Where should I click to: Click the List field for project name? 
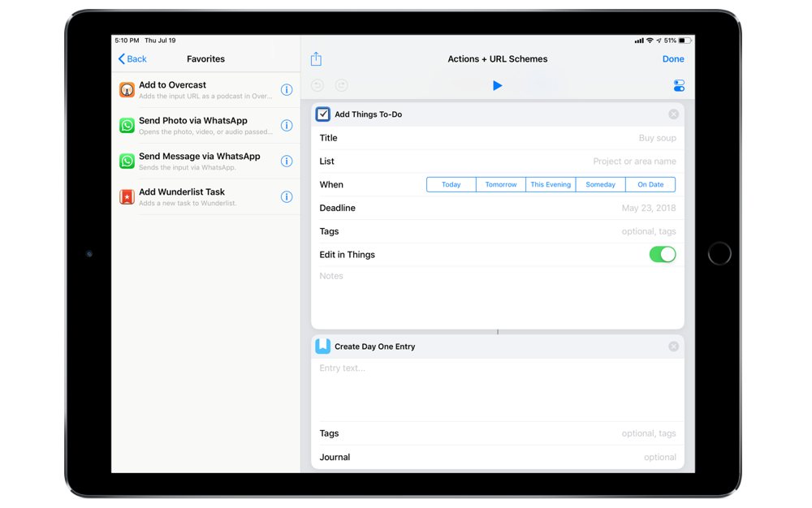[498, 161]
